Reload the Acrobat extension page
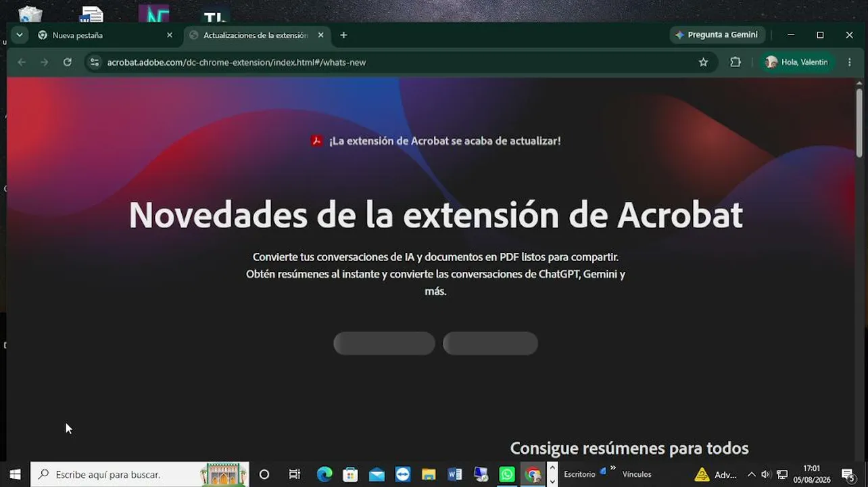This screenshot has height=487, width=868. 68,62
